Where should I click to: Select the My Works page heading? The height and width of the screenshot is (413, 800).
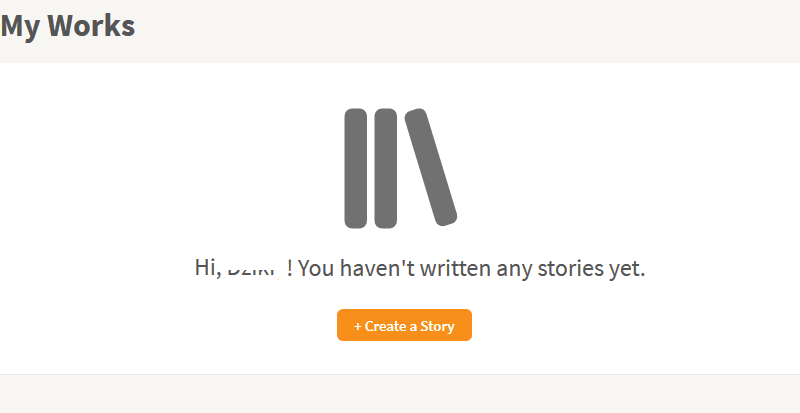coord(68,26)
